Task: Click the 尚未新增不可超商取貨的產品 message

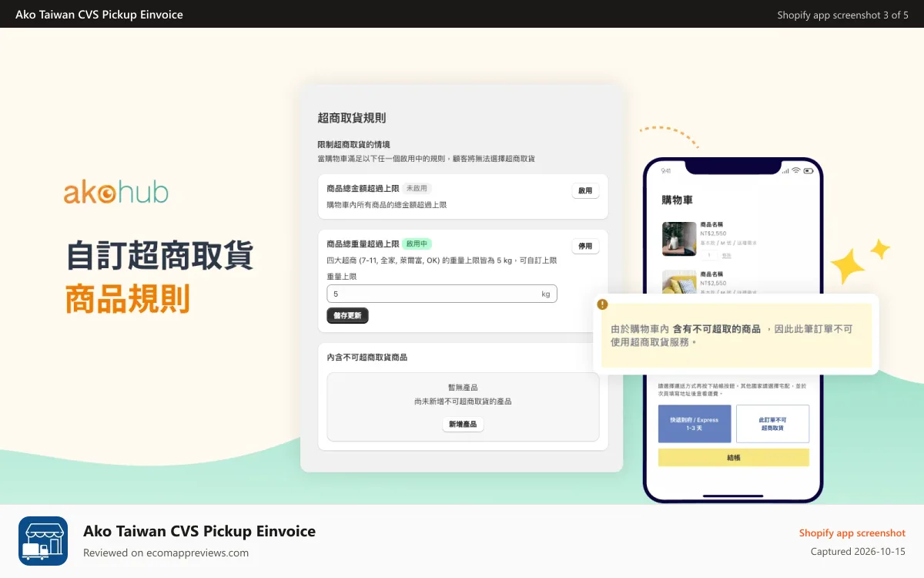Action: tap(464, 402)
